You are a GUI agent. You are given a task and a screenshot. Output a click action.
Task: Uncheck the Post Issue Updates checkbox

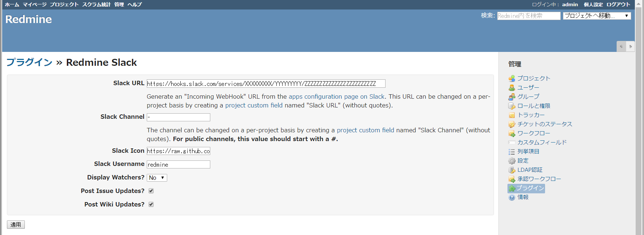pos(151,190)
